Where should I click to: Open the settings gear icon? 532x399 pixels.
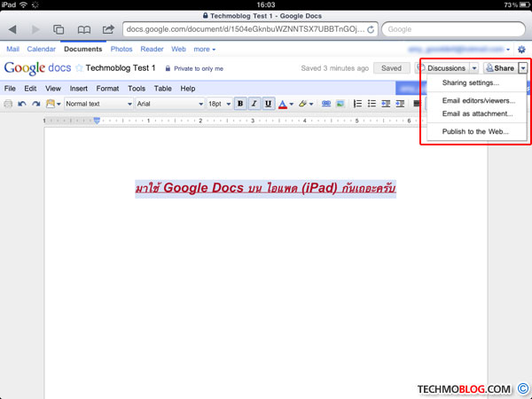click(x=521, y=50)
